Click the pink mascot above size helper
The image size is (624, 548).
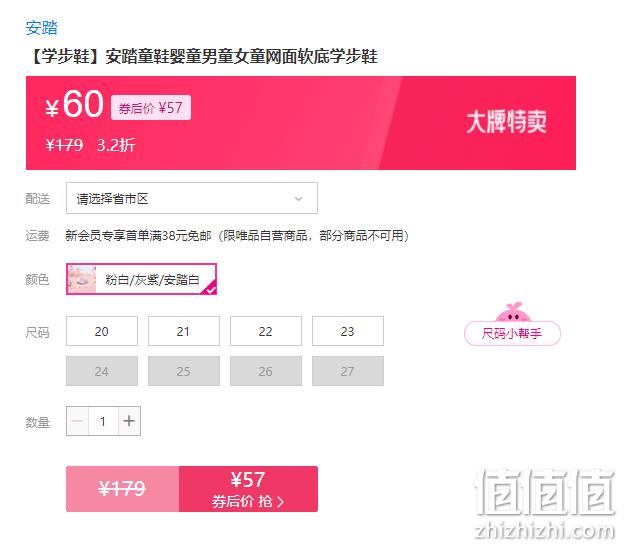[x=513, y=312]
